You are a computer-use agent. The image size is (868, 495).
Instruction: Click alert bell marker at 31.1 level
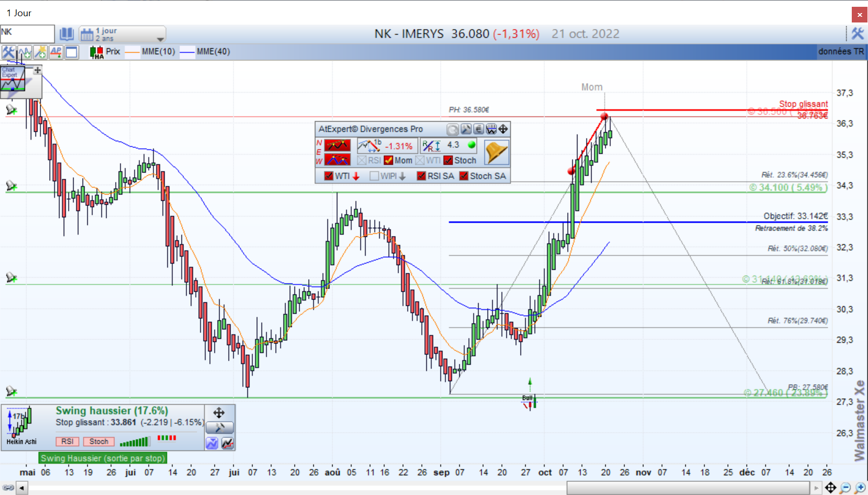pos(11,278)
